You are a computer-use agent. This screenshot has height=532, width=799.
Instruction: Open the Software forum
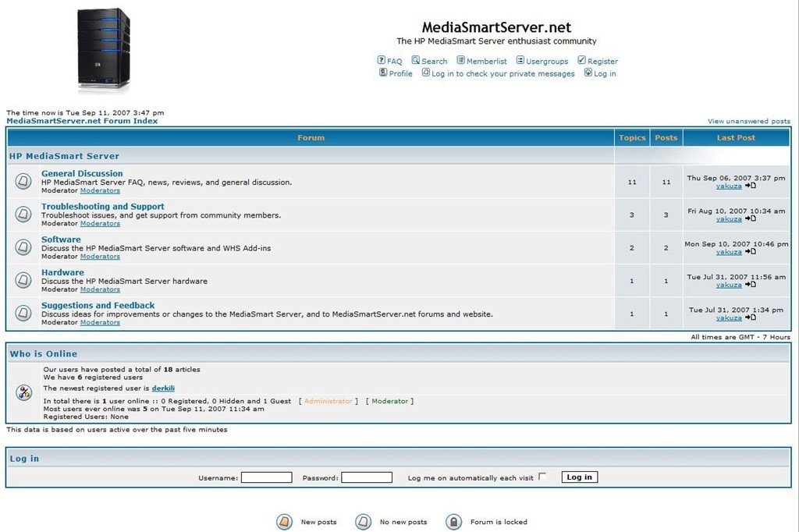coord(61,239)
